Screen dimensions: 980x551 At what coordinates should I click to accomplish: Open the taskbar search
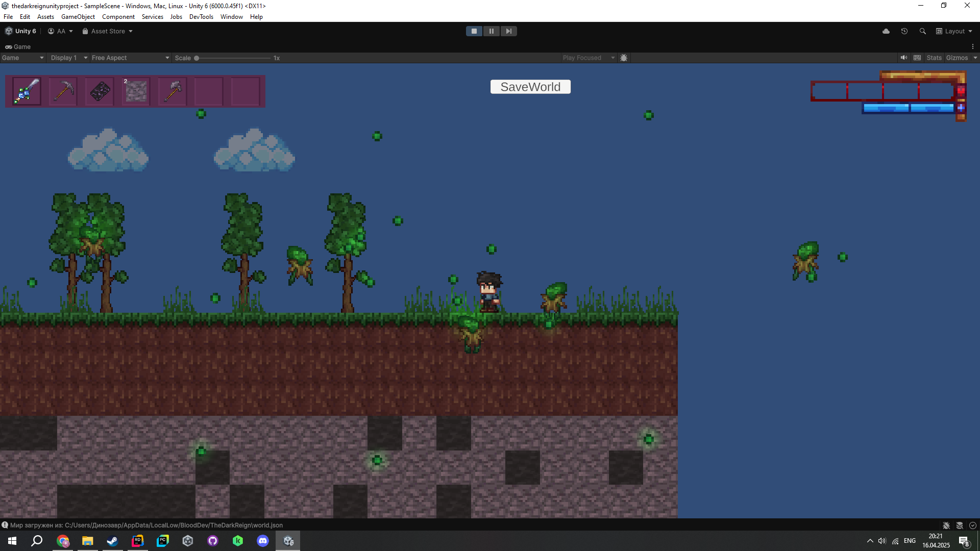[37, 541]
